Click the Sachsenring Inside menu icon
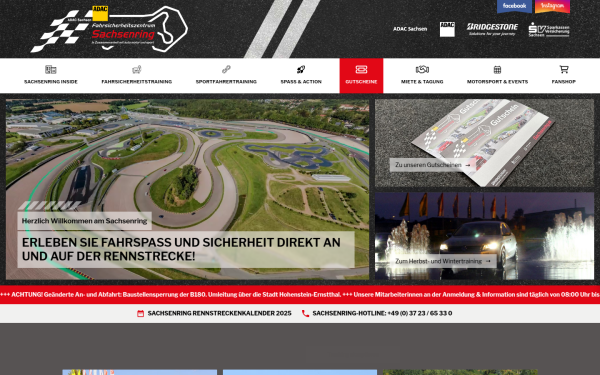The height and width of the screenshot is (375, 600). click(x=51, y=69)
